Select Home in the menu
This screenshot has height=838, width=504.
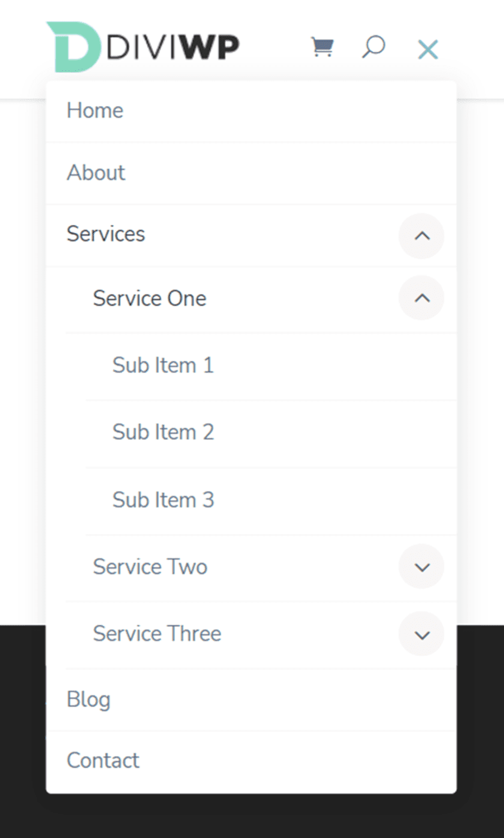[95, 110]
